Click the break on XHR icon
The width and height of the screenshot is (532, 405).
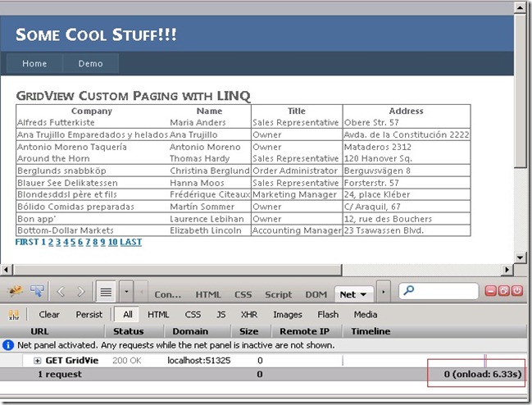point(14,315)
